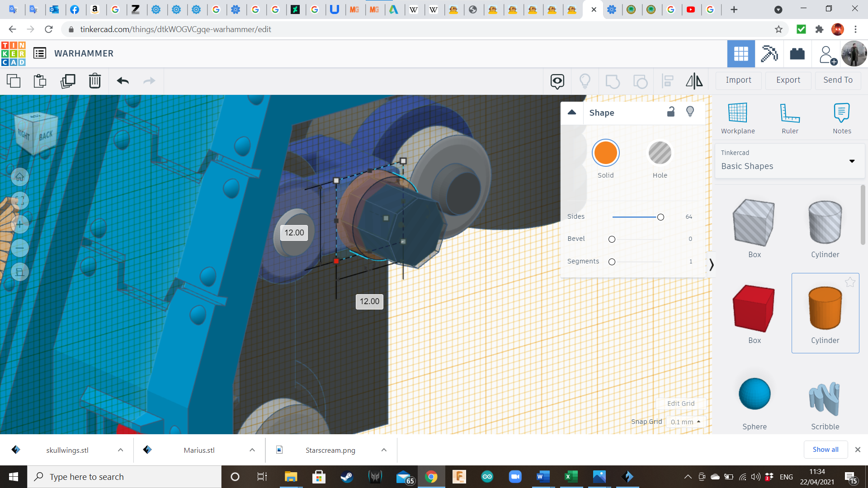Click the Duplicate and repeat icon
Viewport: 868px width, 488px height.
pyautogui.click(x=68, y=81)
